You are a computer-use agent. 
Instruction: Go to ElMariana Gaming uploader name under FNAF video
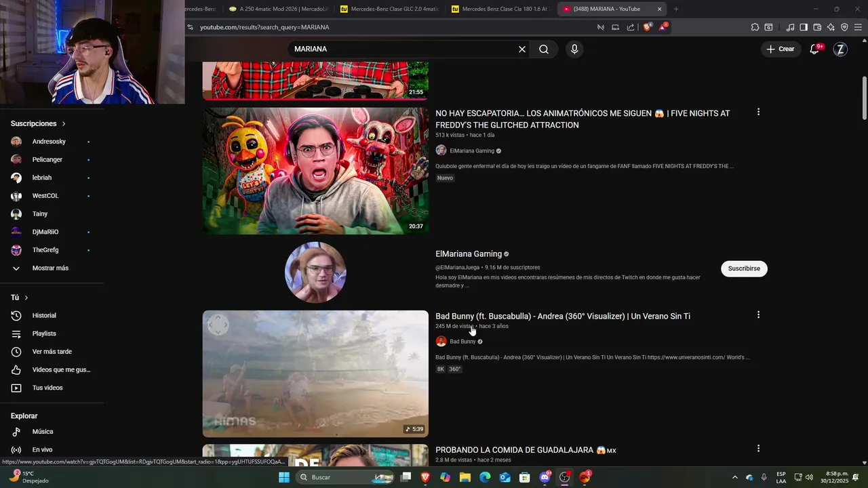click(x=472, y=151)
